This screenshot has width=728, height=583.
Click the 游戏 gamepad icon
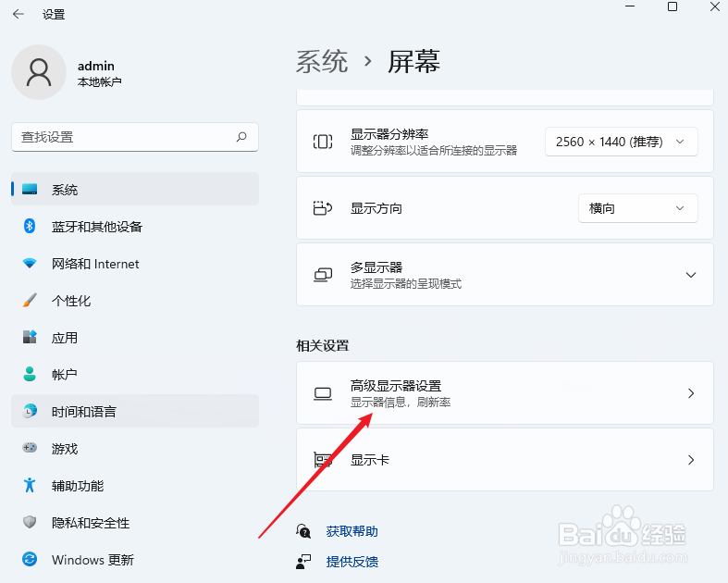[30, 448]
